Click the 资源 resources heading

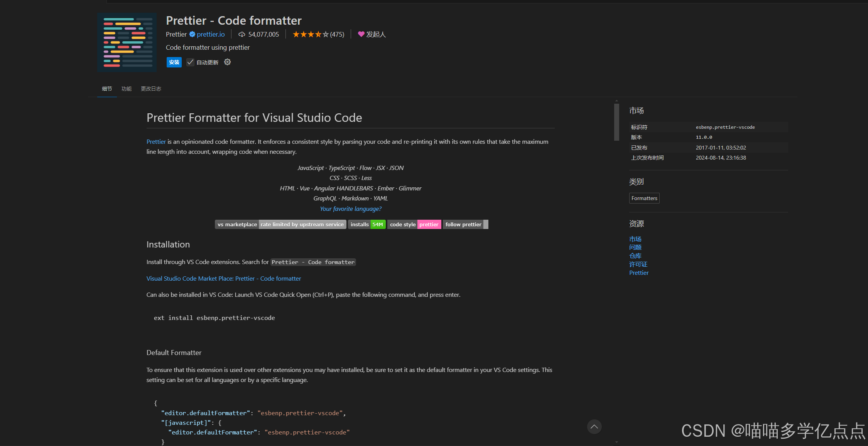point(637,224)
